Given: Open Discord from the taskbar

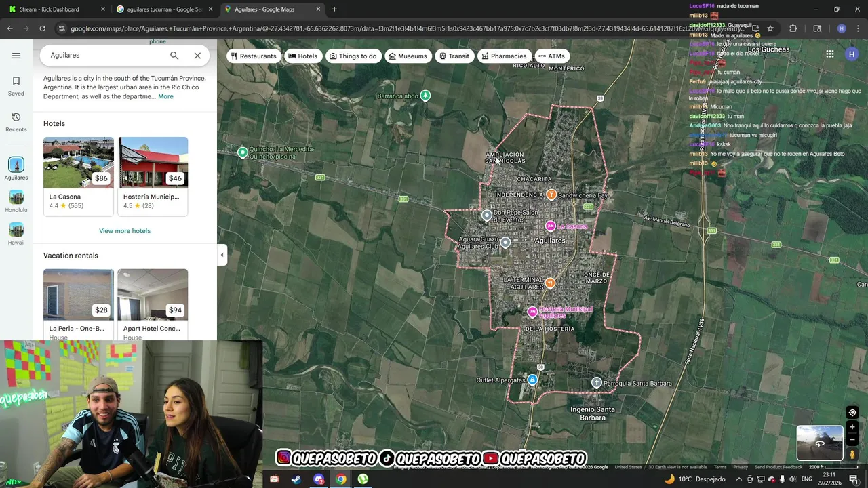Looking at the screenshot, I should (x=319, y=479).
